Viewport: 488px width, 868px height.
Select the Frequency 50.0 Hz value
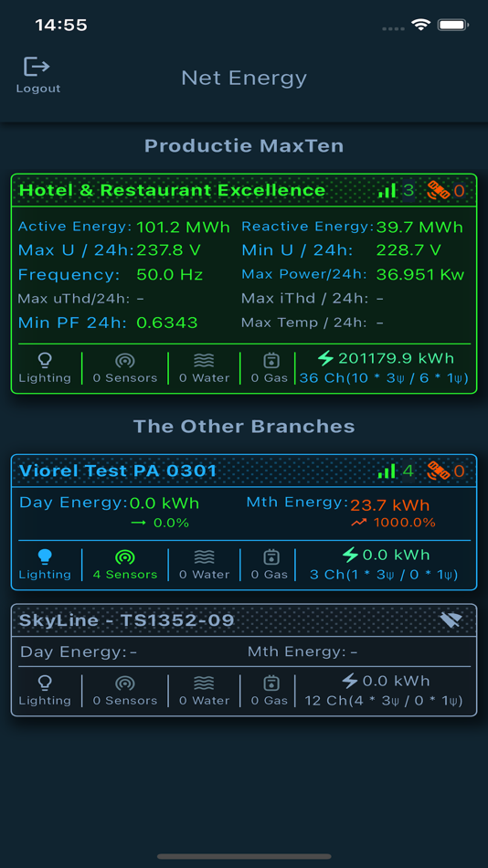tap(170, 275)
